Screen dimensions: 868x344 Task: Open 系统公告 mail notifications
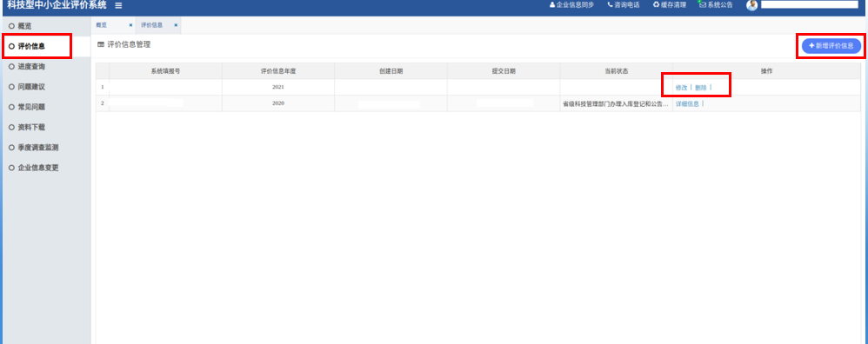[717, 5]
